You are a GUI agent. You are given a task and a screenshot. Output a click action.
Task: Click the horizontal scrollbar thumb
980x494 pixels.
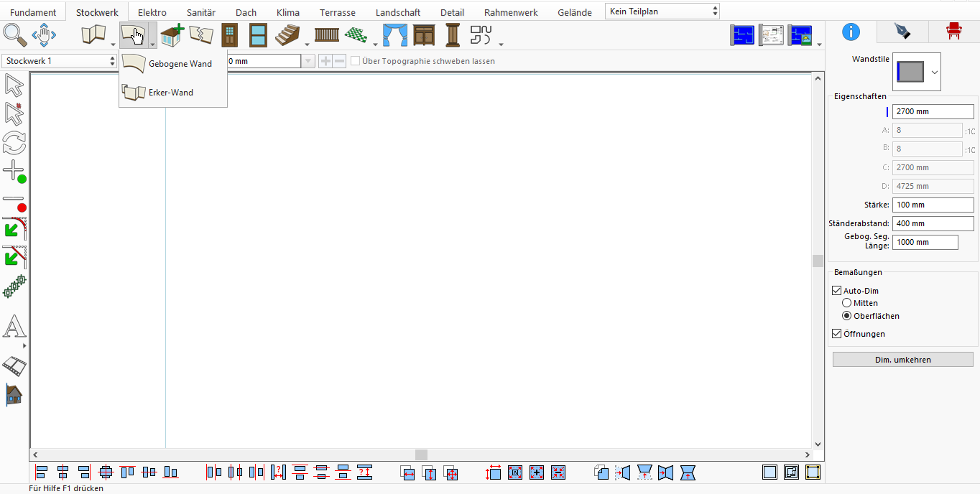click(422, 455)
